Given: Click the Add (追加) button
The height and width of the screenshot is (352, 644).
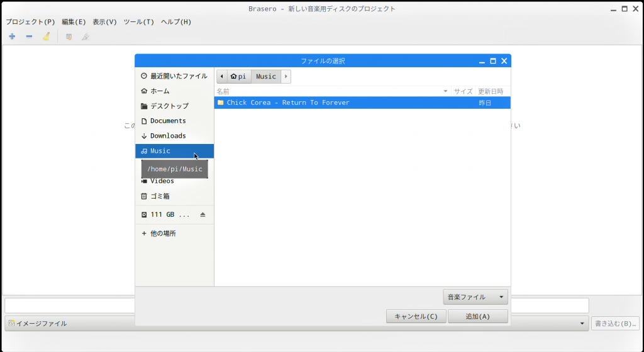Looking at the screenshot, I should [478, 316].
